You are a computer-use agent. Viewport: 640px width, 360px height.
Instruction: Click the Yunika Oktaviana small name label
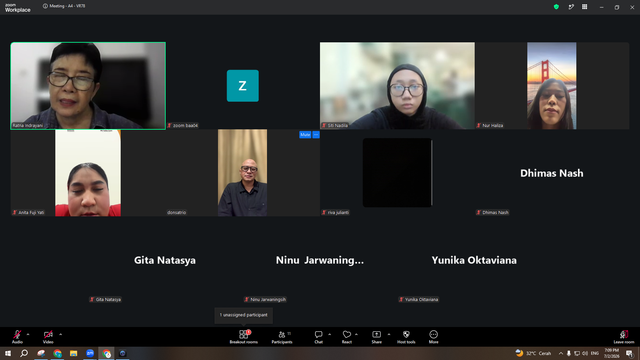tap(418, 299)
